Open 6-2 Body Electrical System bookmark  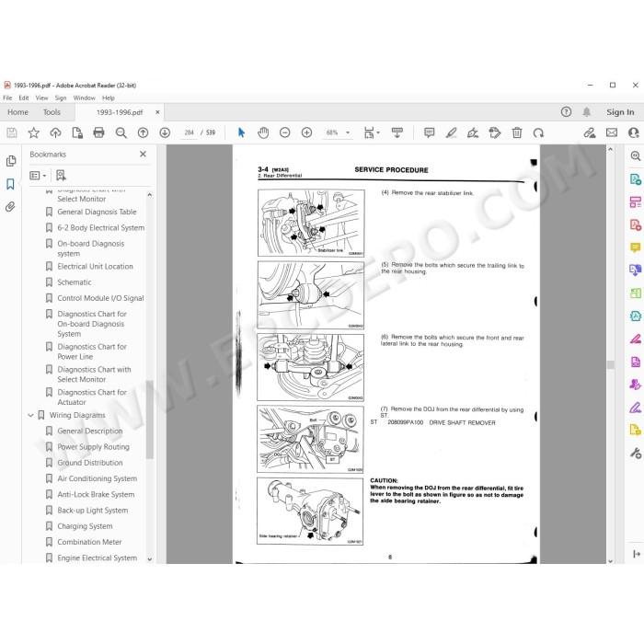tap(100, 227)
